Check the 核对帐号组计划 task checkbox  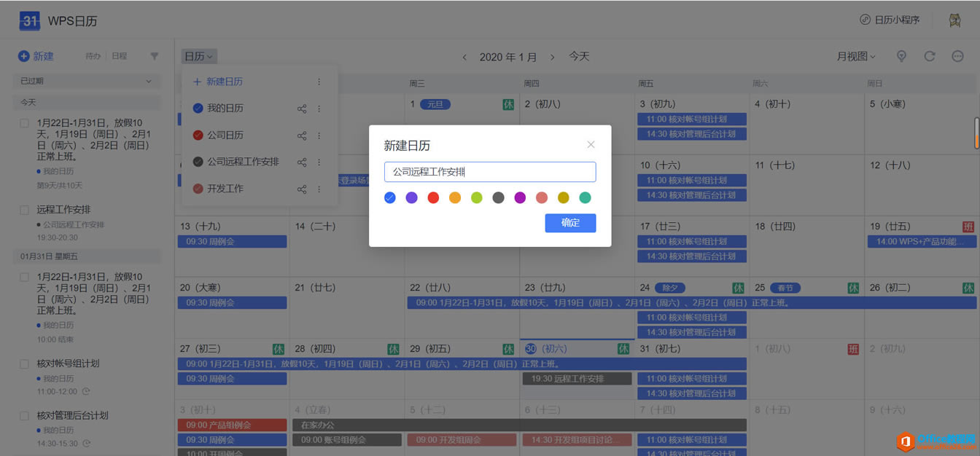point(24,363)
